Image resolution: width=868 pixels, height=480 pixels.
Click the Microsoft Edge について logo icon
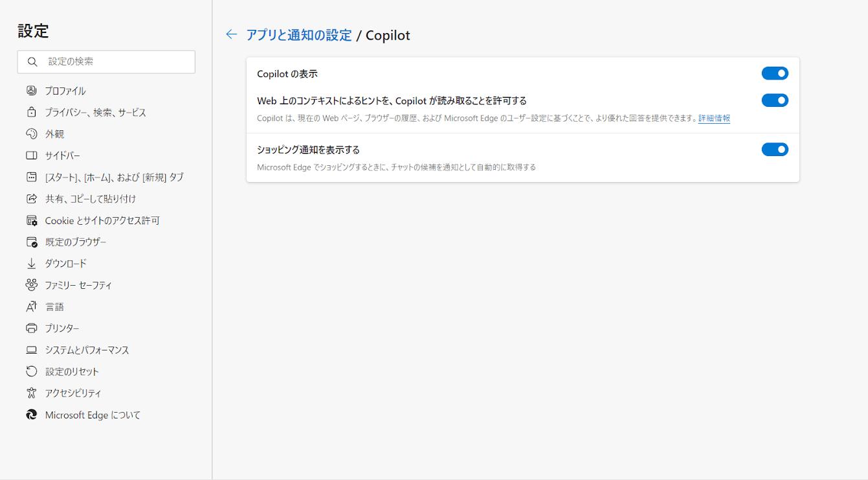pyautogui.click(x=32, y=415)
